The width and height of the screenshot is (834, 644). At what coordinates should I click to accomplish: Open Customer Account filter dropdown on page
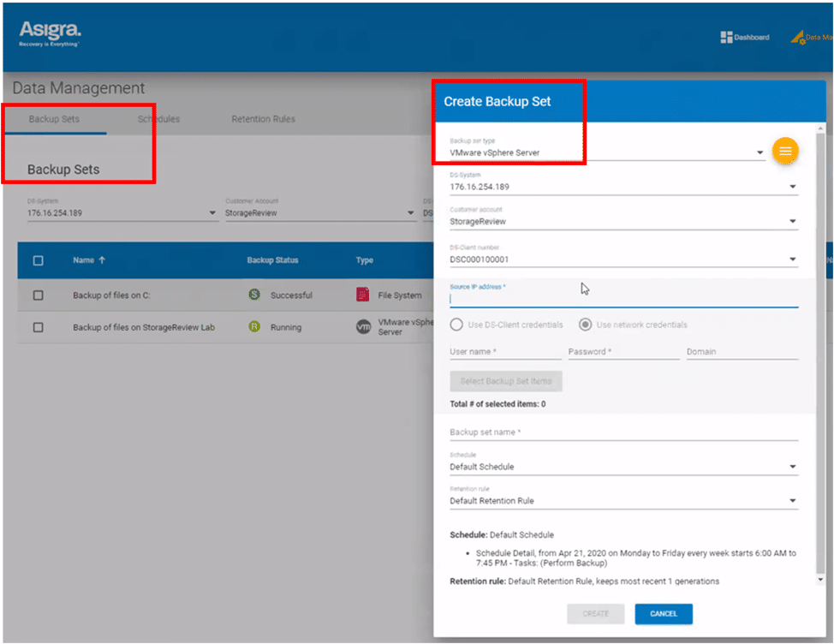pos(320,212)
